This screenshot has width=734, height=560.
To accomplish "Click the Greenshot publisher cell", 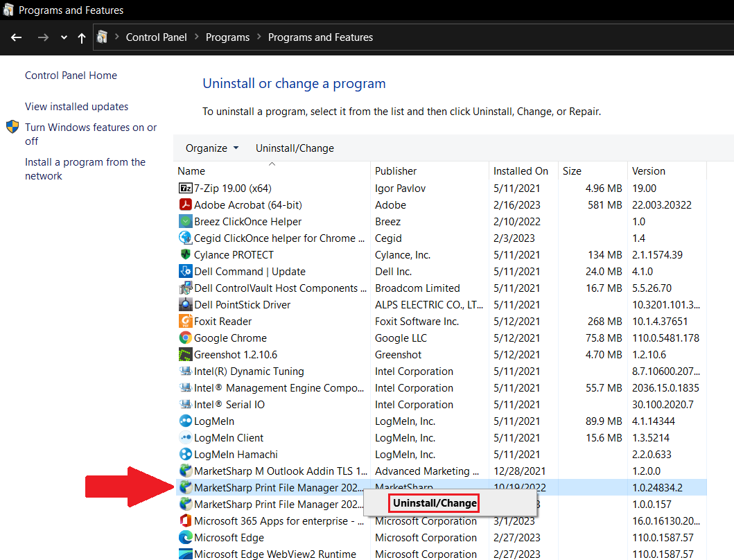I will coord(399,354).
